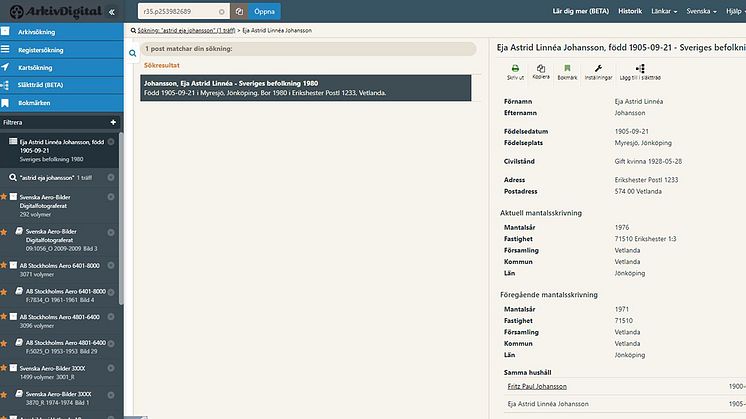Click the ArkivDigital logo
The image size is (746, 419).
tap(56, 11)
